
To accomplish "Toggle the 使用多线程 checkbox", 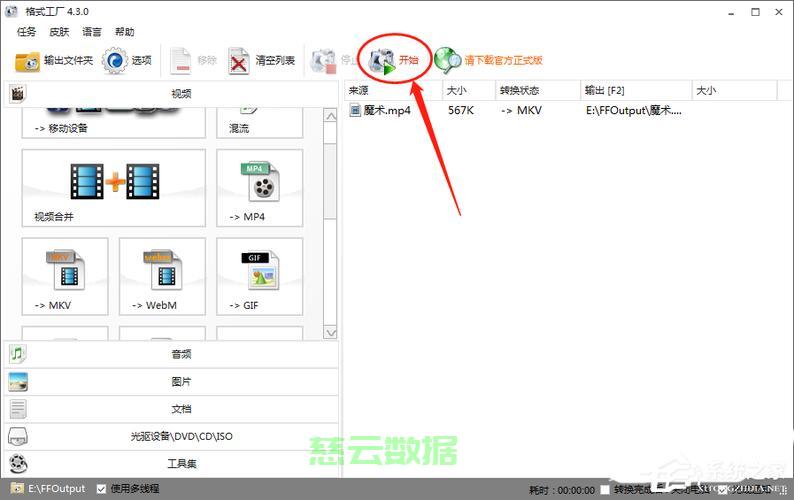I will (101, 489).
